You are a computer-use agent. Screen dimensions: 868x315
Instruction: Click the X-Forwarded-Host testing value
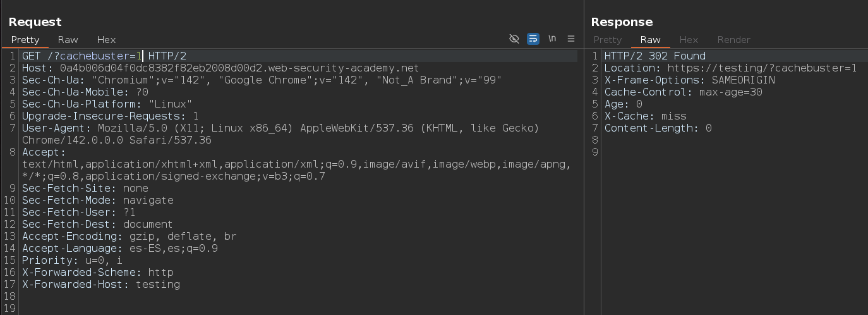click(x=157, y=284)
